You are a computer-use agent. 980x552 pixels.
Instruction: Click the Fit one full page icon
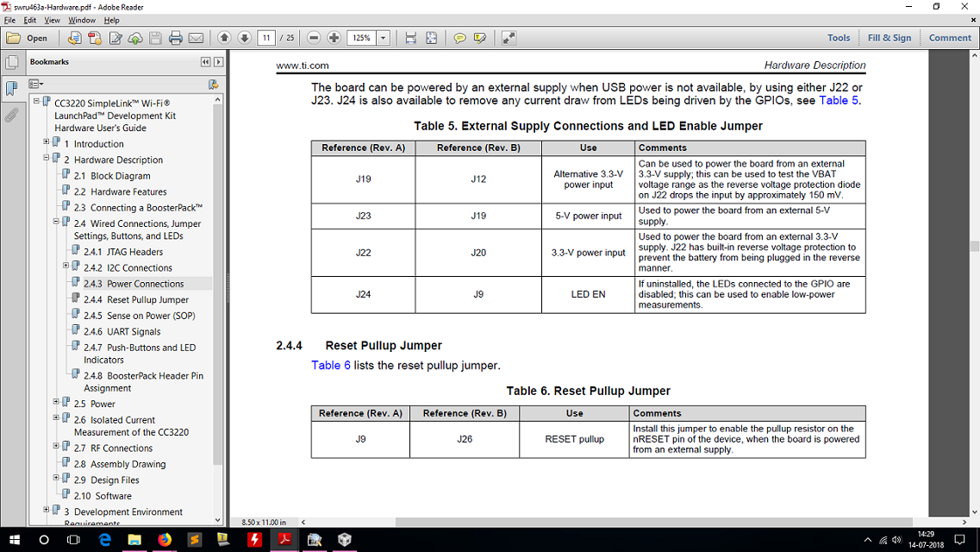point(431,38)
